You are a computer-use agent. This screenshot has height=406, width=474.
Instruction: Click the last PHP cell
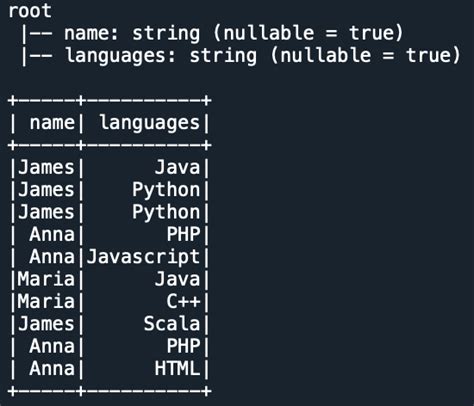183,346
